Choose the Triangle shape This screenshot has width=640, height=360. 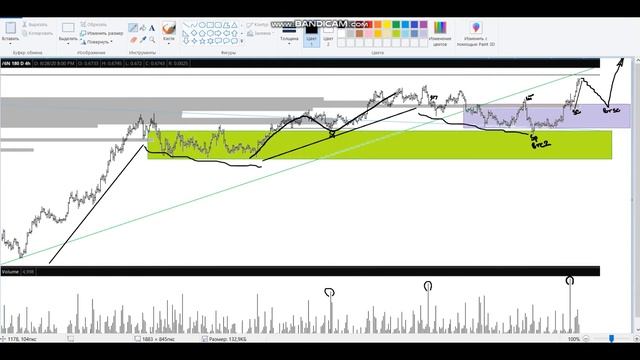(234, 25)
